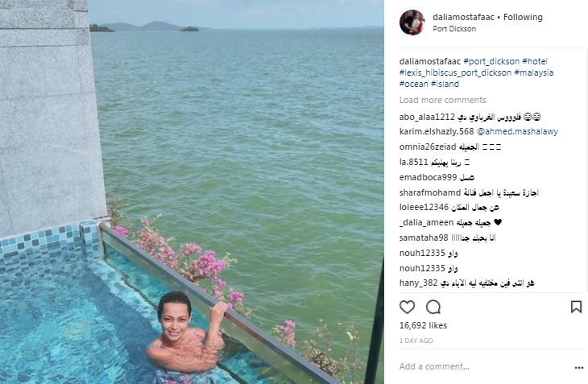Image resolution: width=588 pixels, height=384 pixels.
Task: Like the post with the heart icon
Action: click(407, 308)
